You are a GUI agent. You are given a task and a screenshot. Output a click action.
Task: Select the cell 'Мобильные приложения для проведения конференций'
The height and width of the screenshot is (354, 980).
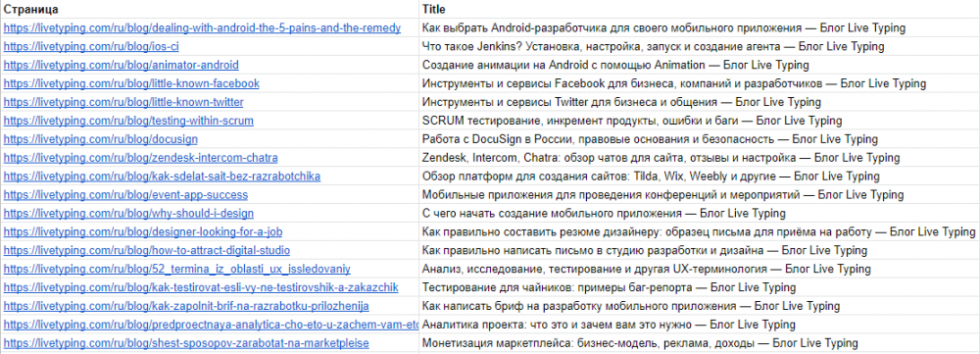click(x=700, y=195)
